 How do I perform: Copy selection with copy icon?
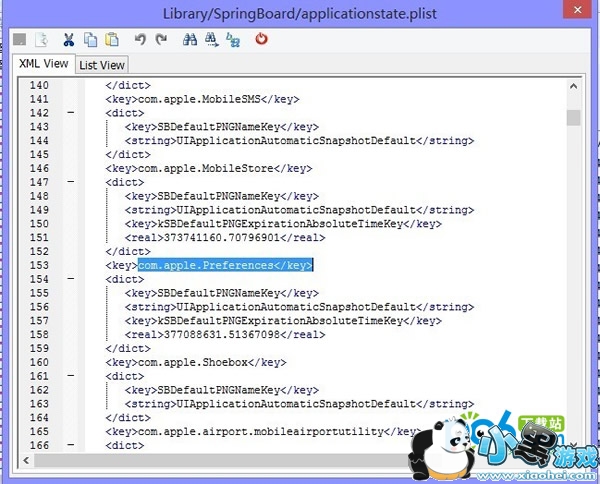pos(91,40)
